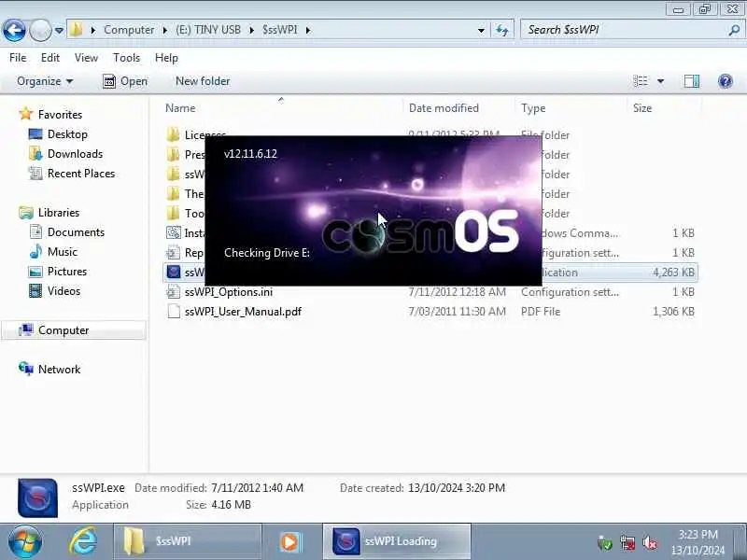
Task: Go back with the Back arrow button
Action: [14, 30]
